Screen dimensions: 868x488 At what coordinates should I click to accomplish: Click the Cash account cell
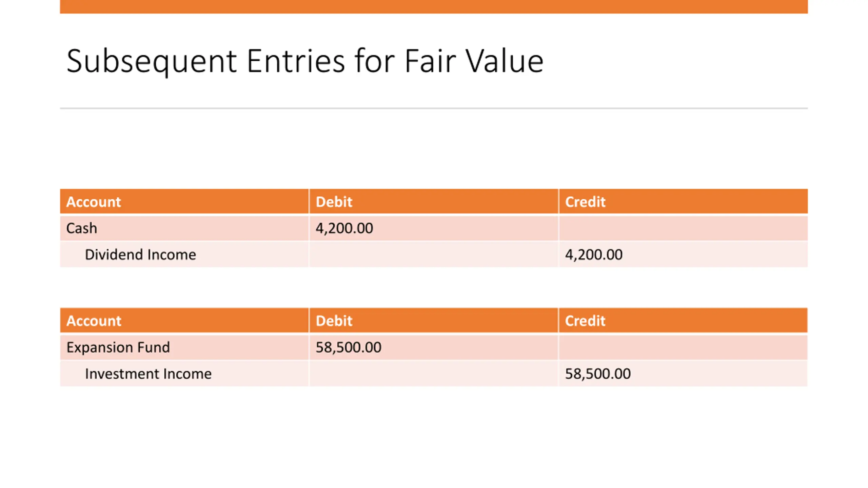click(184, 228)
